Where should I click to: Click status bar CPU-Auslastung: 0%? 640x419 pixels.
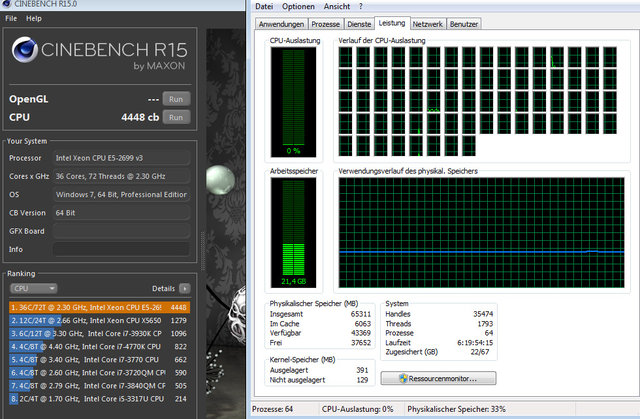pyautogui.click(x=358, y=409)
